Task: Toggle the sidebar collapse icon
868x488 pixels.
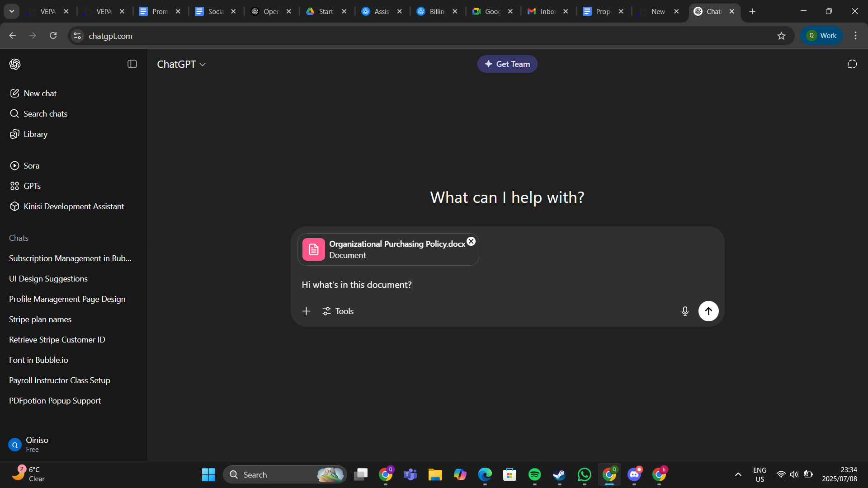Action: [132, 64]
